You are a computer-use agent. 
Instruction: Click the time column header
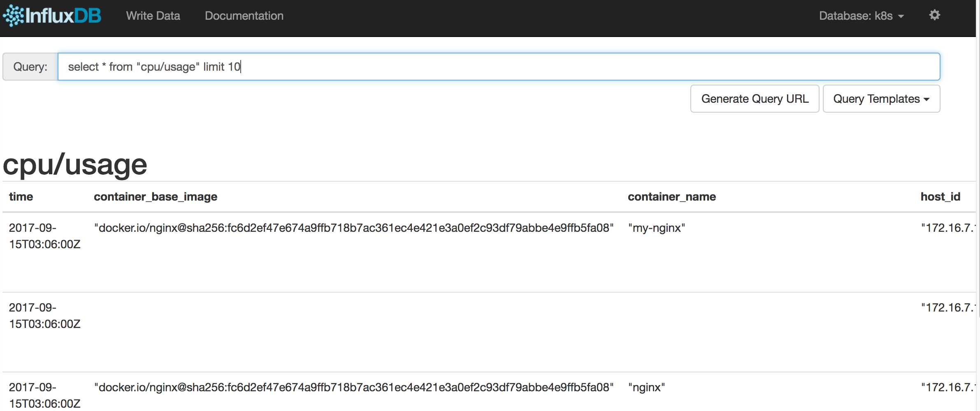point(21,196)
